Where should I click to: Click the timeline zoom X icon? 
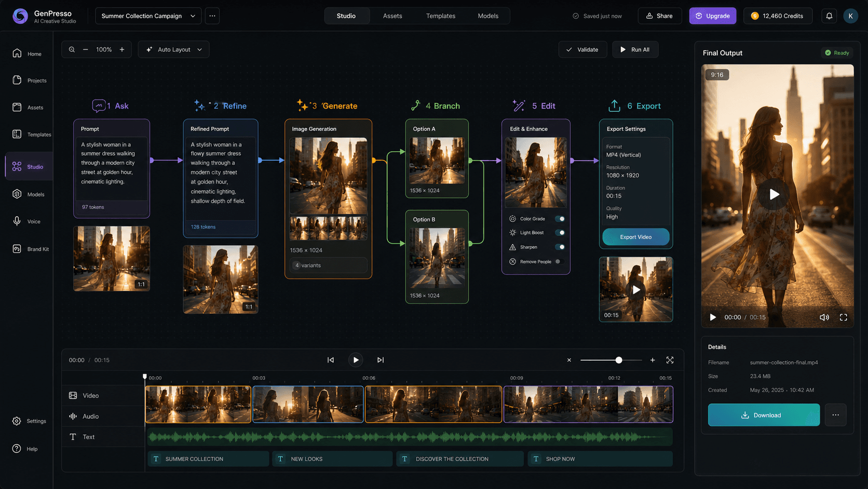569,360
